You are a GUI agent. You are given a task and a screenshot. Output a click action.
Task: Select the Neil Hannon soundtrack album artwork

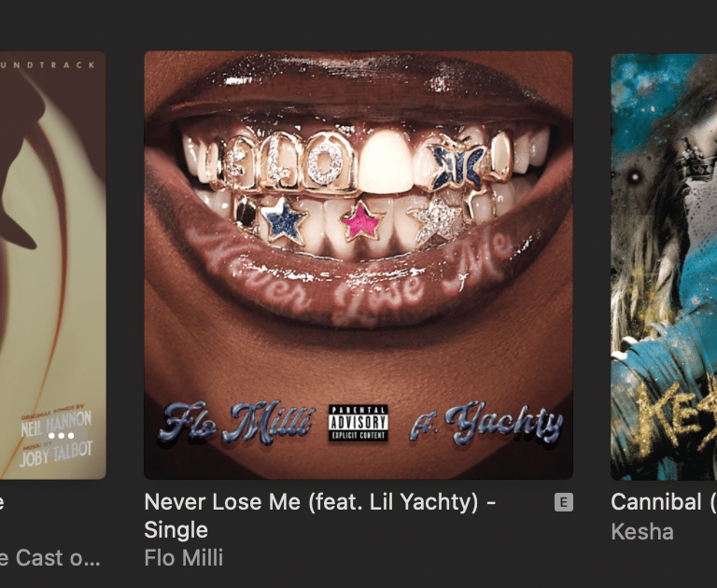pyautogui.click(x=52, y=265)
